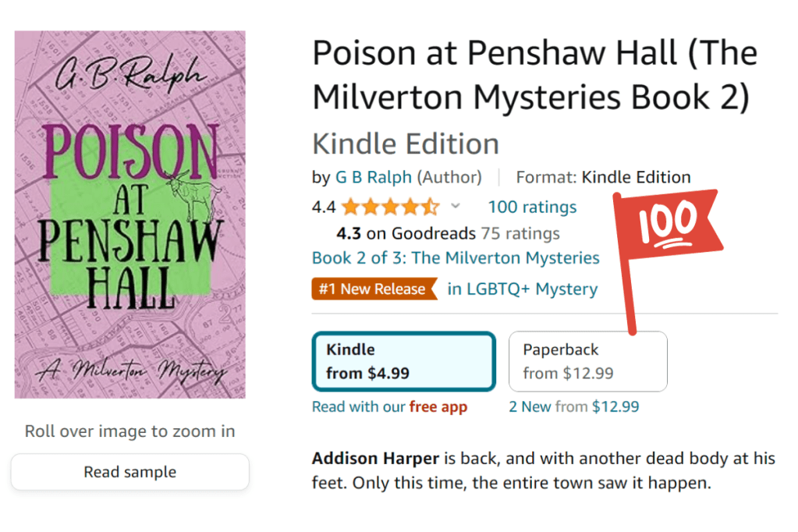Click Roll over image to zoom in text
Image resolution: width=798 pixels, height=532 pixels.
(x=129, y=431)
